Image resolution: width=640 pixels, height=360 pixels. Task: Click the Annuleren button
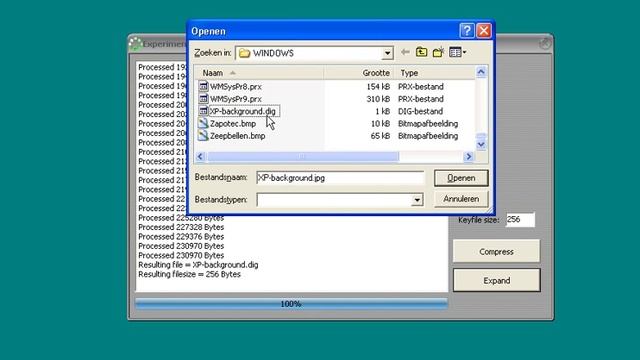(461, 199)
